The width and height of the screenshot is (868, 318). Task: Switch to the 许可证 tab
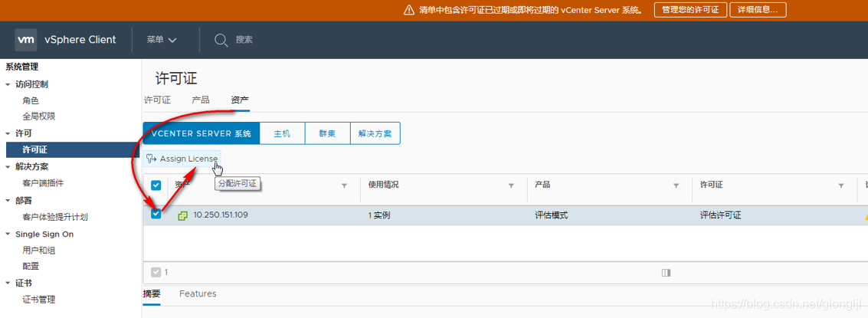(157, 100)
